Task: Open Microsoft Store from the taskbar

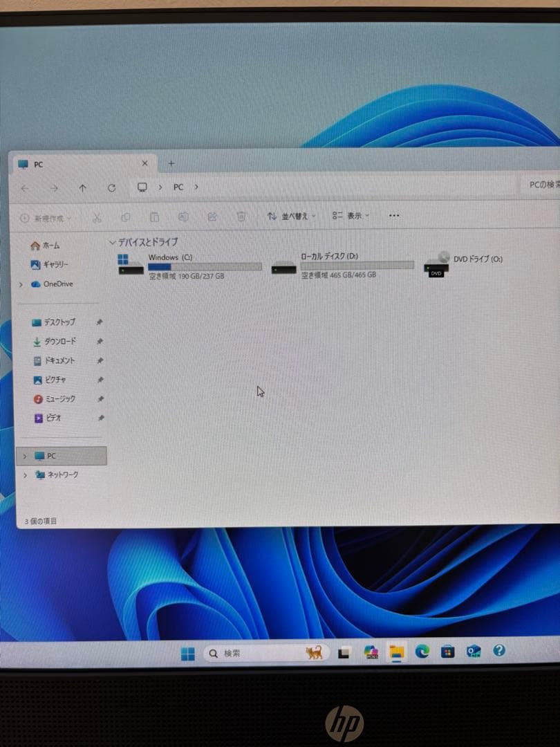Action: tap(447, 652)
